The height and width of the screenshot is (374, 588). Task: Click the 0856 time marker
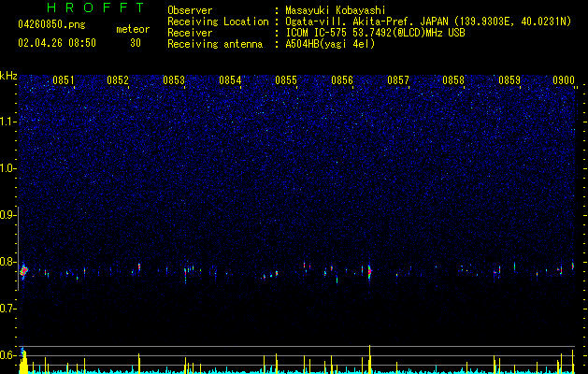342,80
